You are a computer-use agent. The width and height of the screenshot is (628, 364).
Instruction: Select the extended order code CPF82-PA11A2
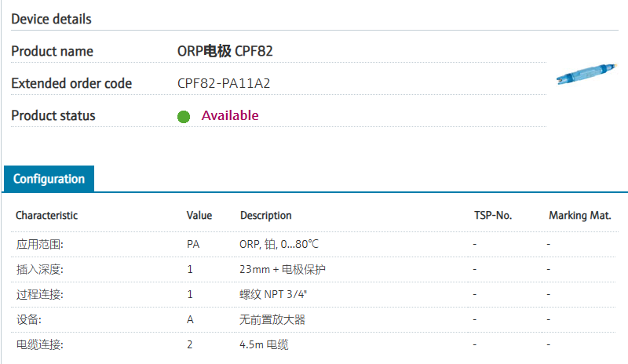(x=224, y=83)
